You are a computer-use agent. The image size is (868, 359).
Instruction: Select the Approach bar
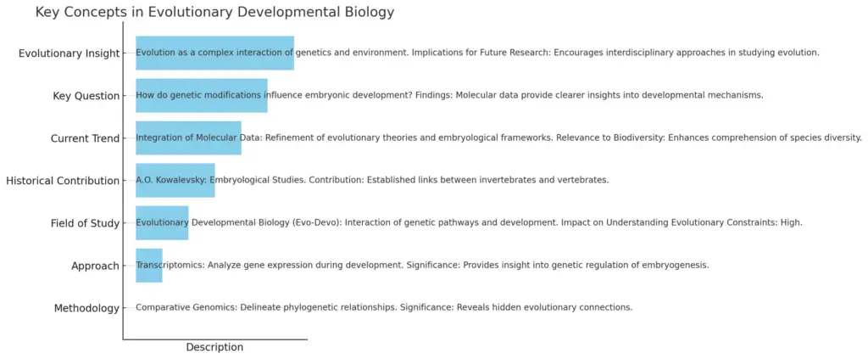coord(149,266)
